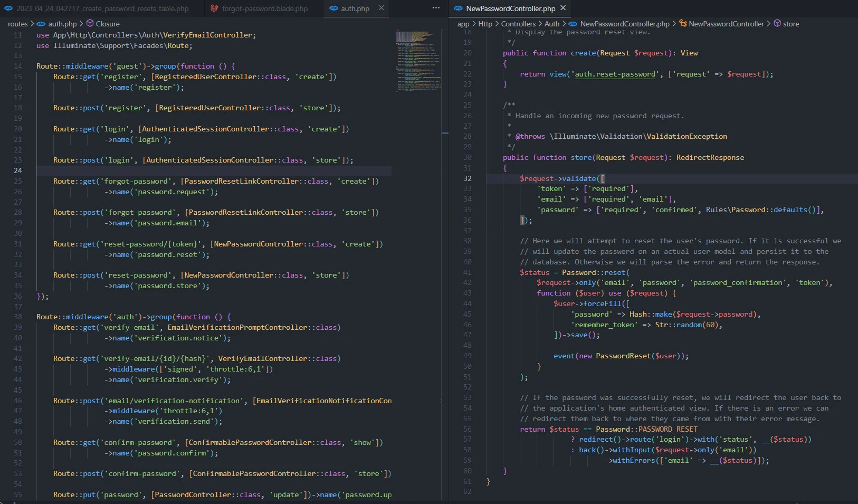
Task: Switch to the create_password_resets_table migration tab
Action: click(x=100, y=8)
